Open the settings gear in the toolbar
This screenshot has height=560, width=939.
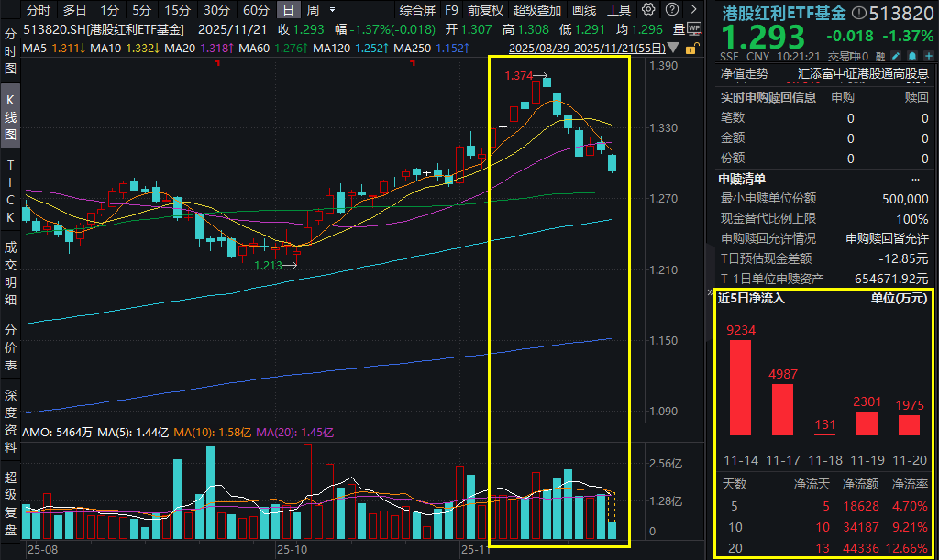pos(647,10)
